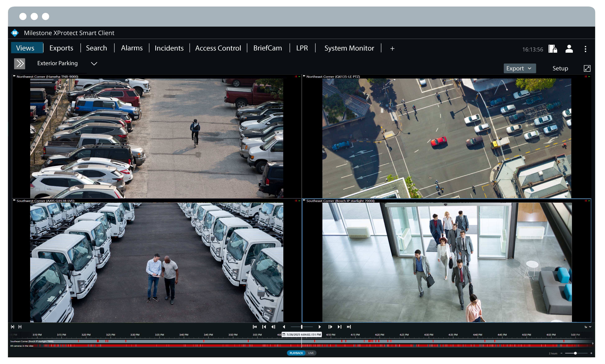Click the 2 hours timeline span label
The height and width of the screenshot is (364, 605).
(553, 353)
